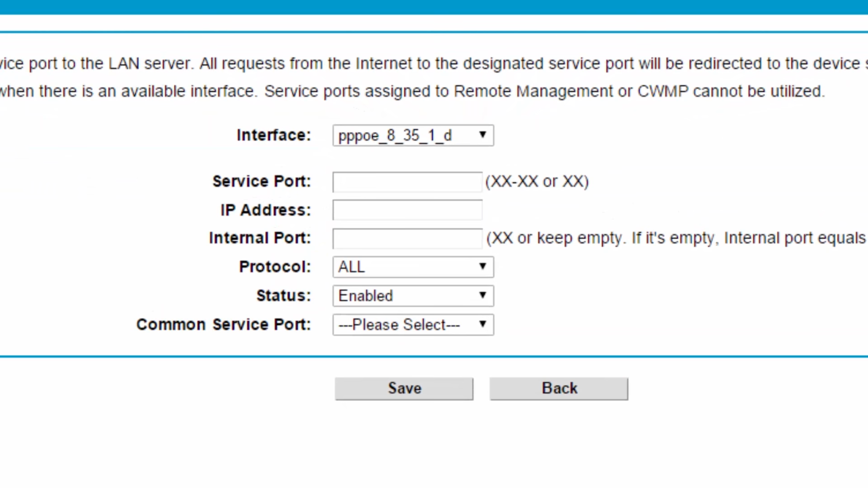
Task: Focus the IP Address input box
Action: pos(407,210)
